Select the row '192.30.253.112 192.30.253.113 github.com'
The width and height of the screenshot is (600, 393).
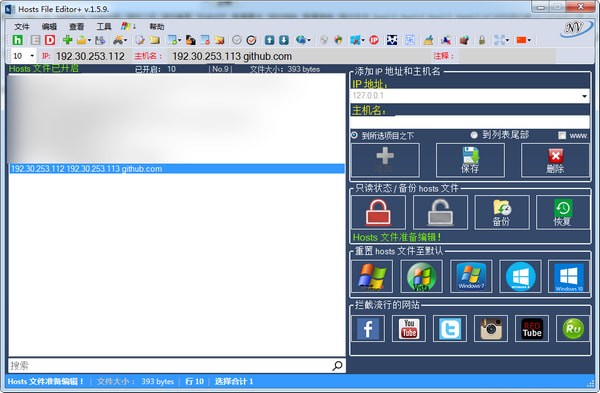pos(177,169)
